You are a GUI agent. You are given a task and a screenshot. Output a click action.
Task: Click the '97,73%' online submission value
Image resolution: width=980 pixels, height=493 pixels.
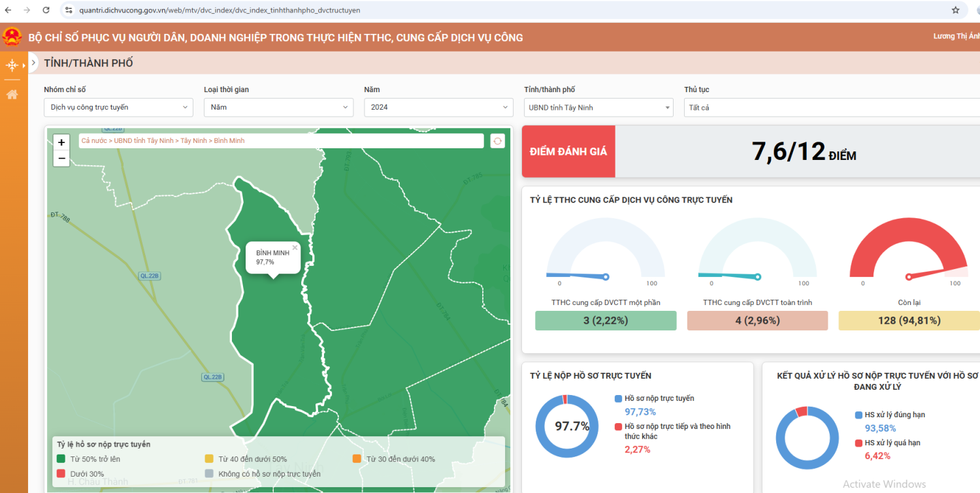pyautogui.click(x=640, y=412)
